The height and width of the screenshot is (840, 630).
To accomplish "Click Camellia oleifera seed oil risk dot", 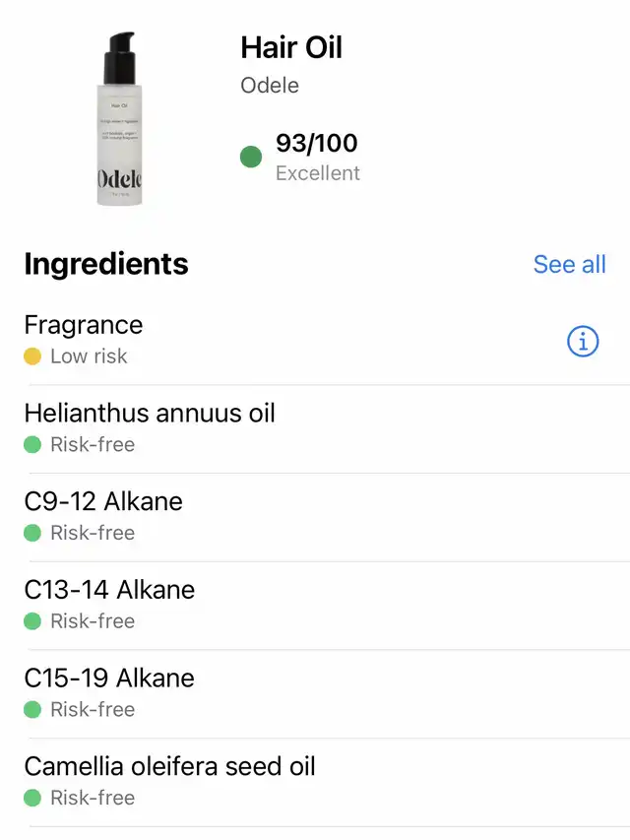I will click(32, 798).
